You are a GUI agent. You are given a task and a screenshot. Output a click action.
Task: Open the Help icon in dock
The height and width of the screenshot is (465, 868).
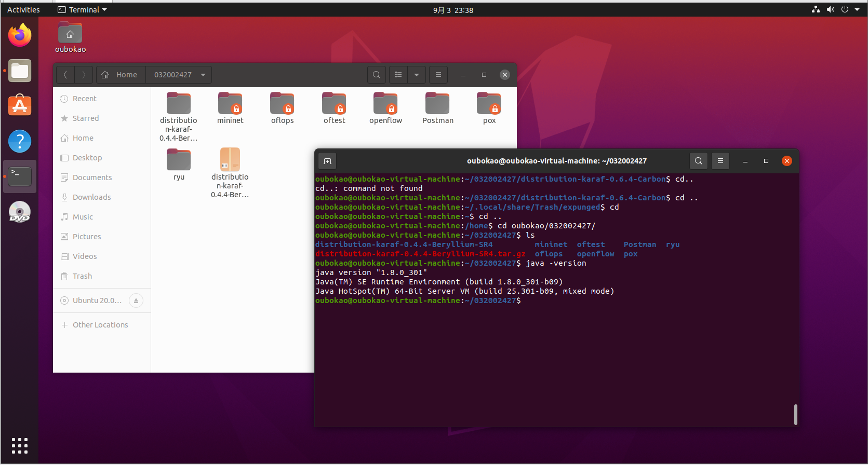[x=20, y=141]
